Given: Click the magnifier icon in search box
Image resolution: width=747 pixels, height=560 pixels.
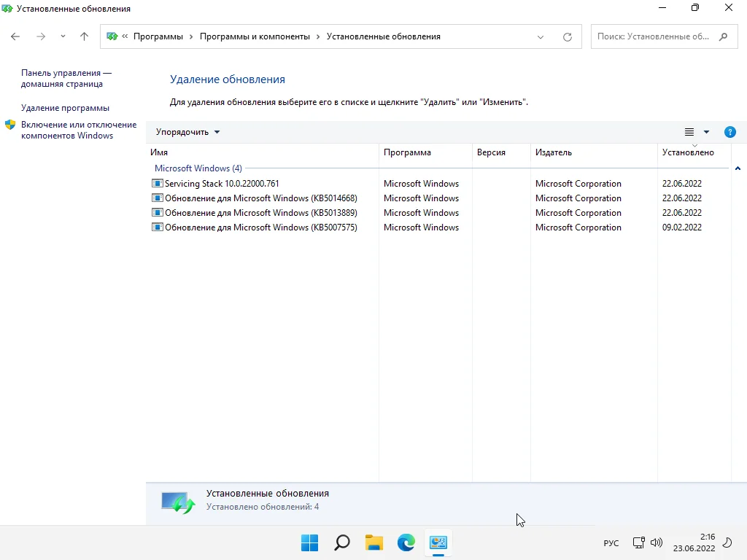Looking at the screenshot, I should point(723,36).
